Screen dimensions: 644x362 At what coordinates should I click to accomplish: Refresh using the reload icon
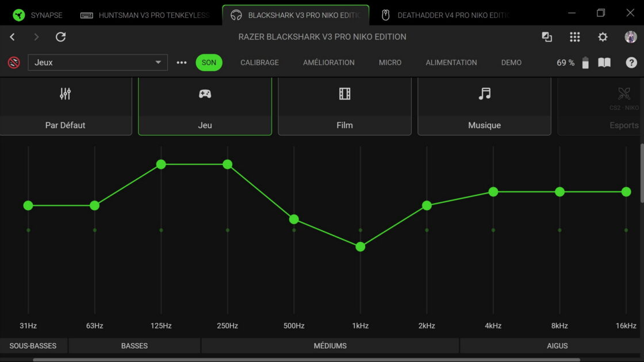pyautogui.click(x=61, y=37)
